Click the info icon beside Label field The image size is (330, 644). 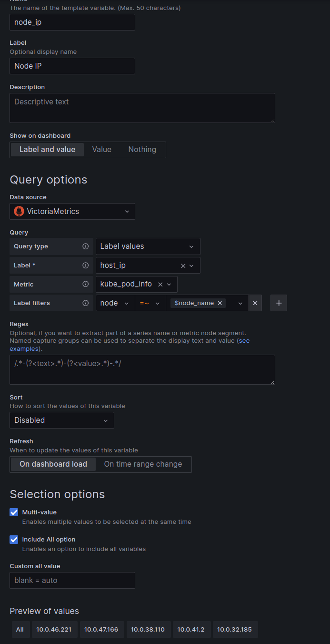pyautogui.click(x=86, y=266)
